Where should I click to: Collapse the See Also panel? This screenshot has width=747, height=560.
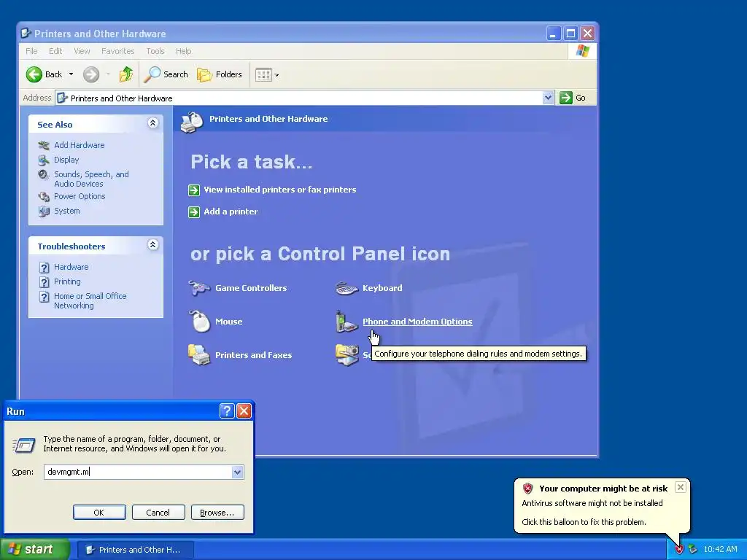153,123
